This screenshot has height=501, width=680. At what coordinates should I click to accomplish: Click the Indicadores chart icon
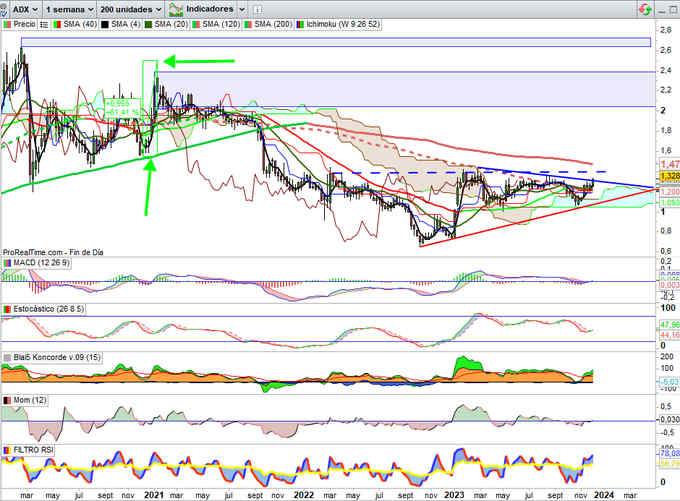176,9
